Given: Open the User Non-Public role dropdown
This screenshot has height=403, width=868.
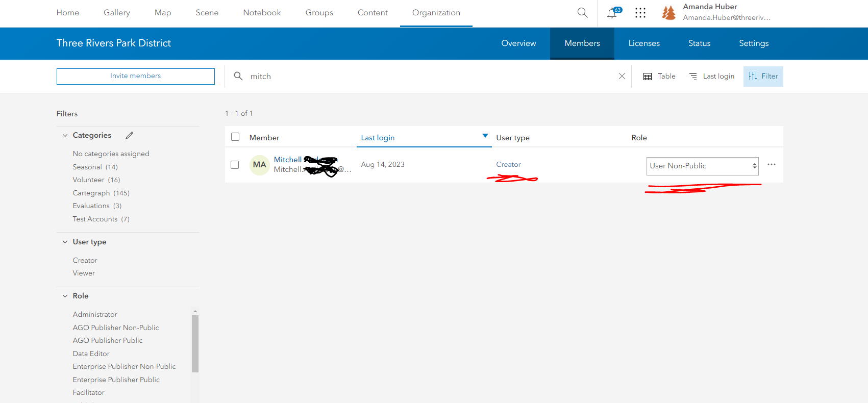Looking at the screenshot, I should coord(703,166).
